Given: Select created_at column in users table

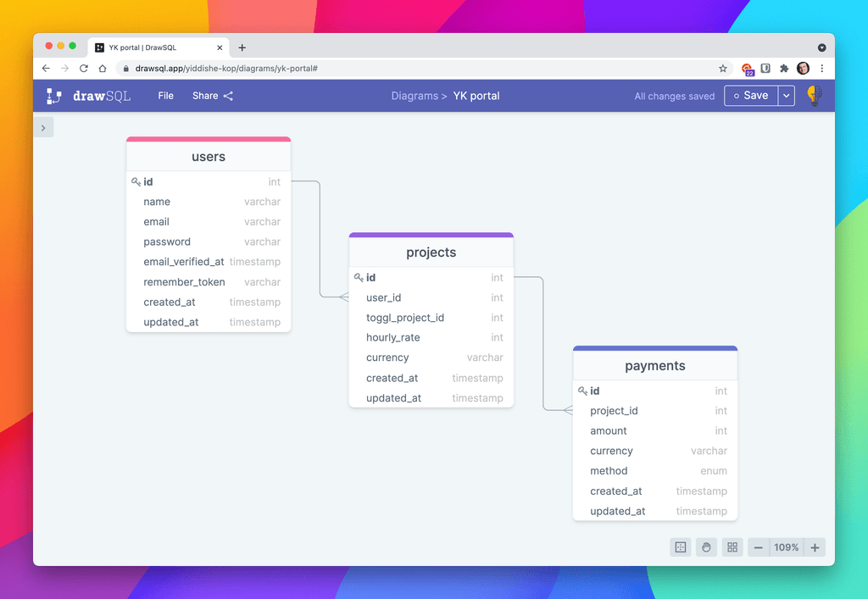Looking at the screenshot, I should 209,302.
